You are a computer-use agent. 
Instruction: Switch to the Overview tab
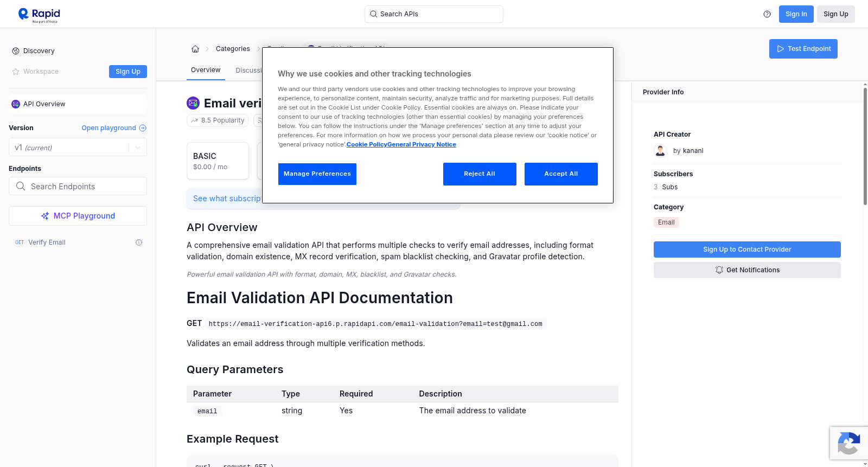pyautogui.click(x=206, y=70)
